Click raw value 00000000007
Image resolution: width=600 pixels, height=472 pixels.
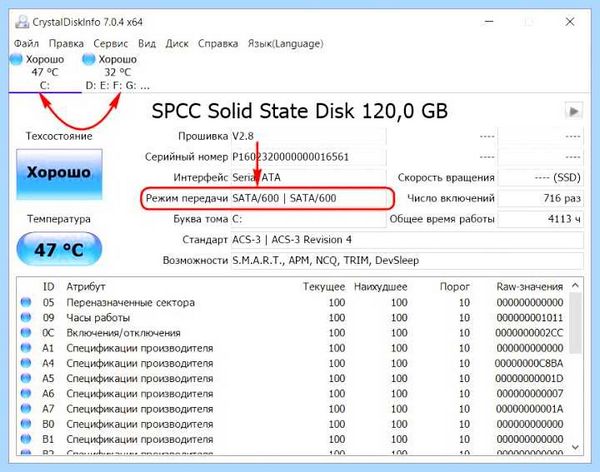(530, 394)
